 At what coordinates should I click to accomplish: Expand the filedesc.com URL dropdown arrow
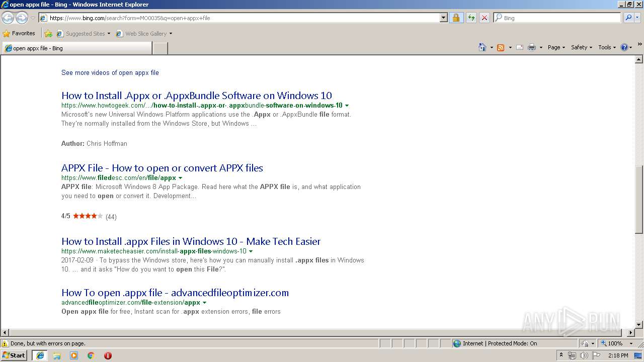pyautogui.click(x=180, y=178)
